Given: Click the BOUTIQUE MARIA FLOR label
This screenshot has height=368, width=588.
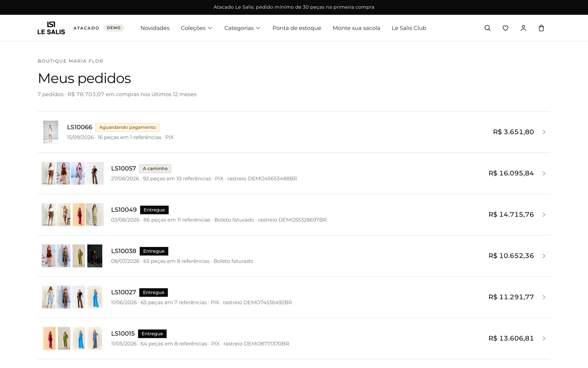Looking at the screenshot, I should point(70,61).
